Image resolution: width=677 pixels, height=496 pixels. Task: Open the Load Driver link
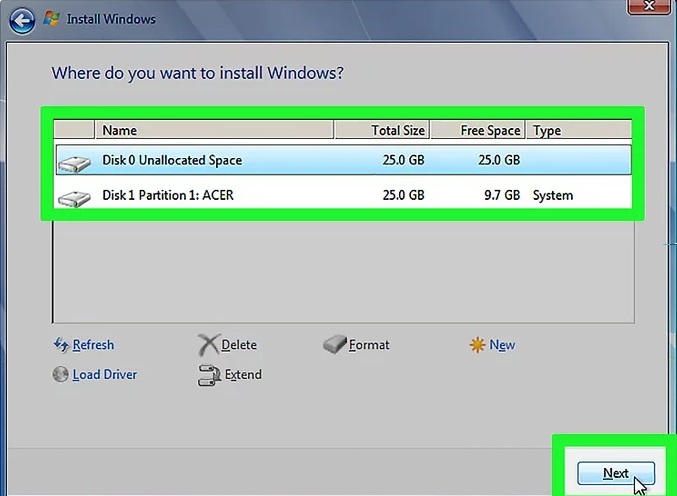104,375
